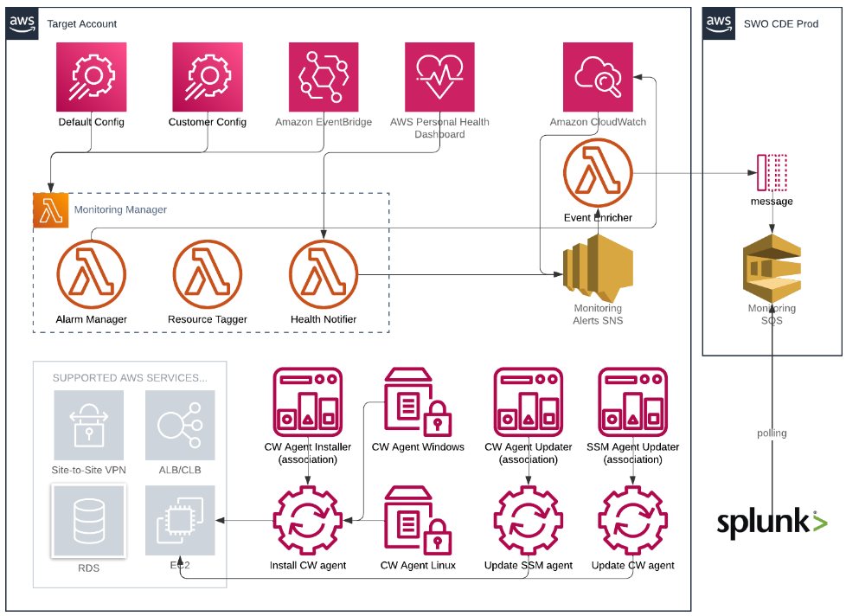The height and width of the screenshot is (616, 846).
Task: Click the Health Notifier Lambda icon
Action: point(324,275)
